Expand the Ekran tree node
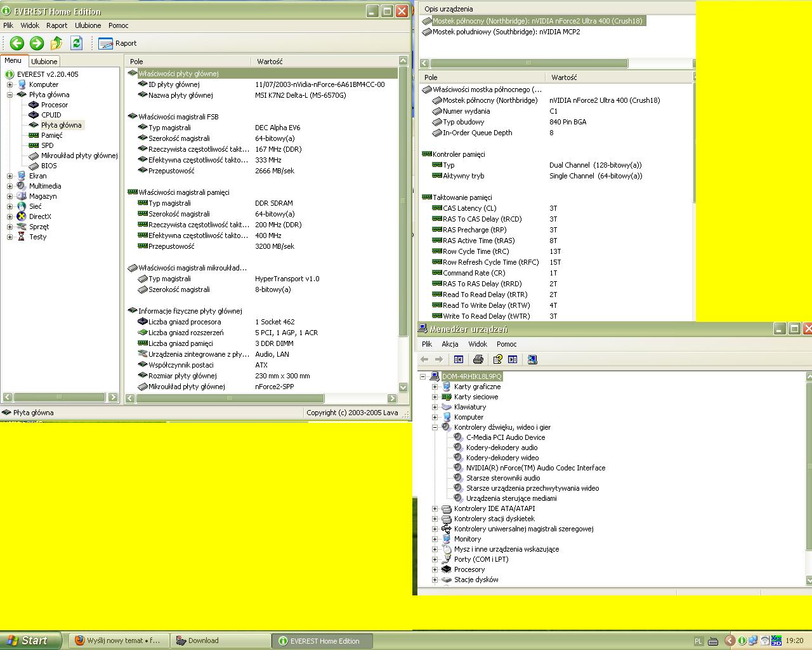 [x=10, y=176]
